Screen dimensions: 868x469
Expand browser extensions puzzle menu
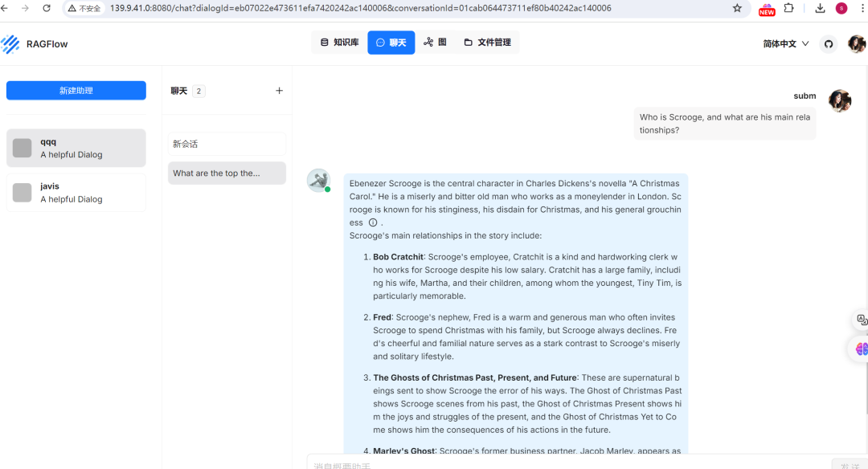789,10
